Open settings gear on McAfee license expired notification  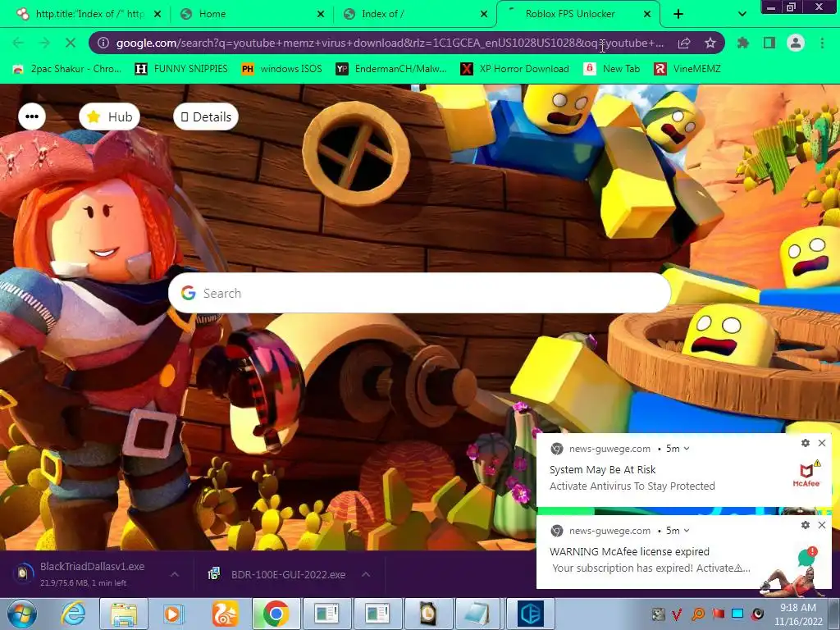(x=806, y=525)
